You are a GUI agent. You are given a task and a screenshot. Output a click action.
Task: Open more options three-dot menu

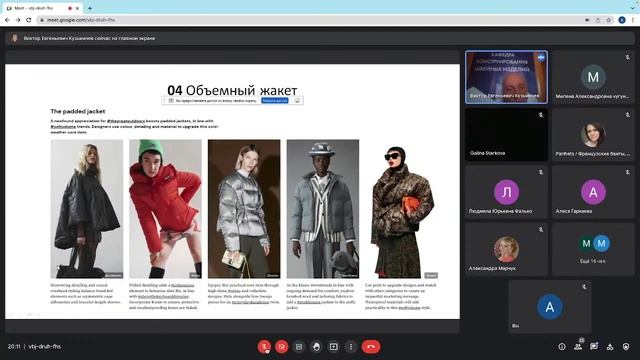(x=351, y=347)
